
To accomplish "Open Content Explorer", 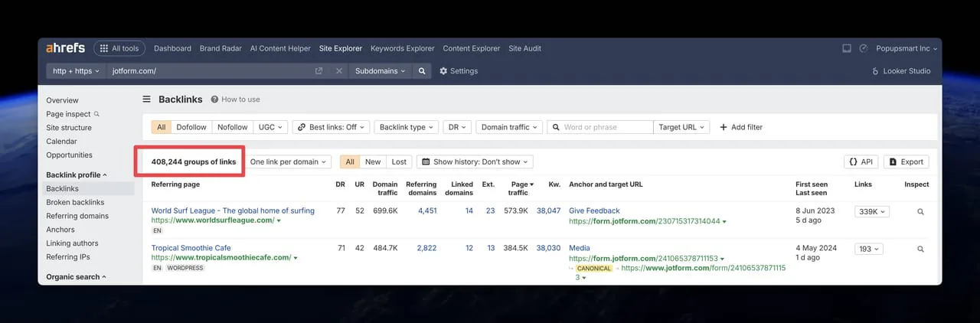I will 471,48.
